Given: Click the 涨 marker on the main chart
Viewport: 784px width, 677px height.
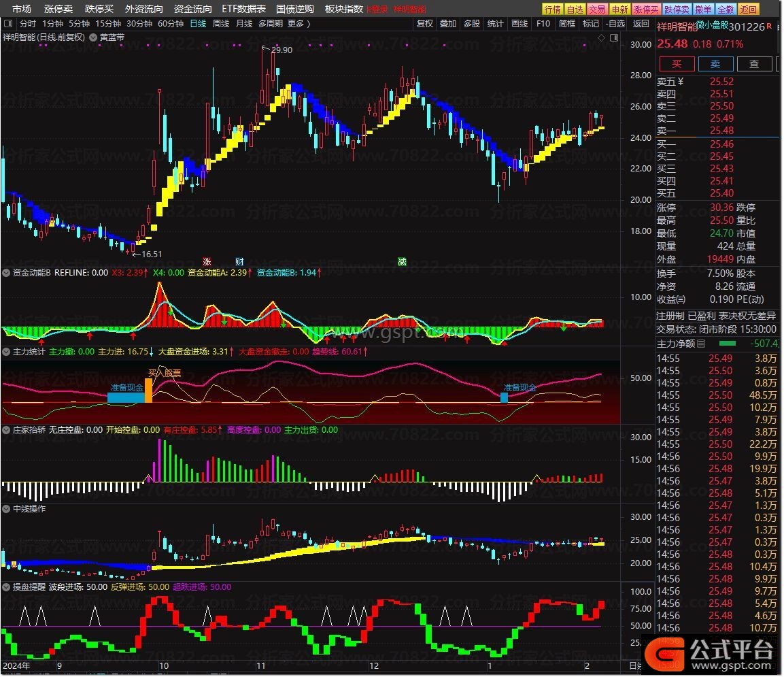Looking at the screenshot, I should click(207, 262).
